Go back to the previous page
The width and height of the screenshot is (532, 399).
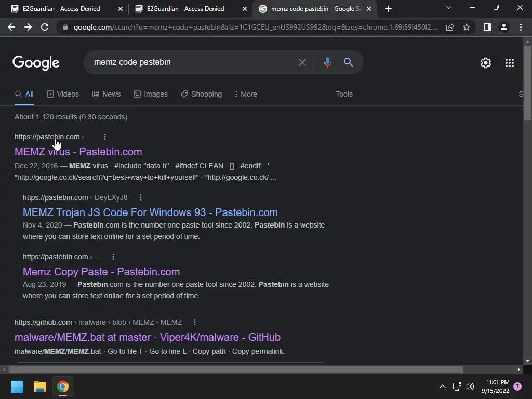coord(11,27)
